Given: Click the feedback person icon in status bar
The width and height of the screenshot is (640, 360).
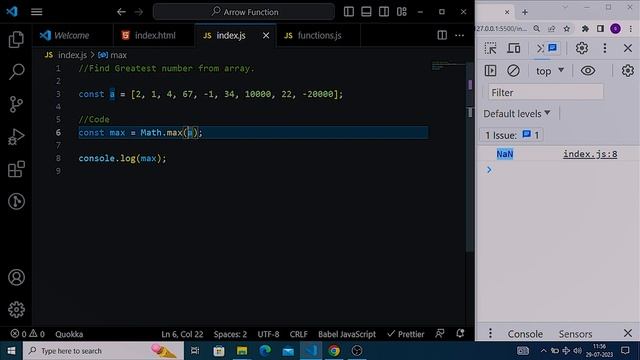Looking at the screenshot, I should click(440, 333).
